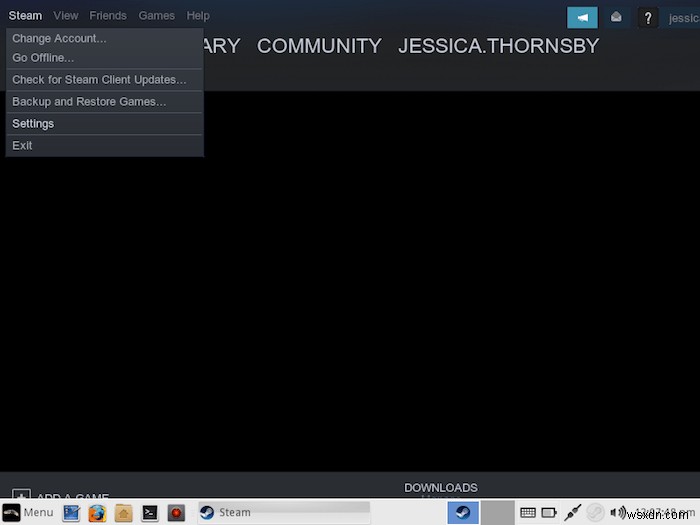The image size is (700, 525).
Task: Open the Friends menu
Action: coord(108,16)
